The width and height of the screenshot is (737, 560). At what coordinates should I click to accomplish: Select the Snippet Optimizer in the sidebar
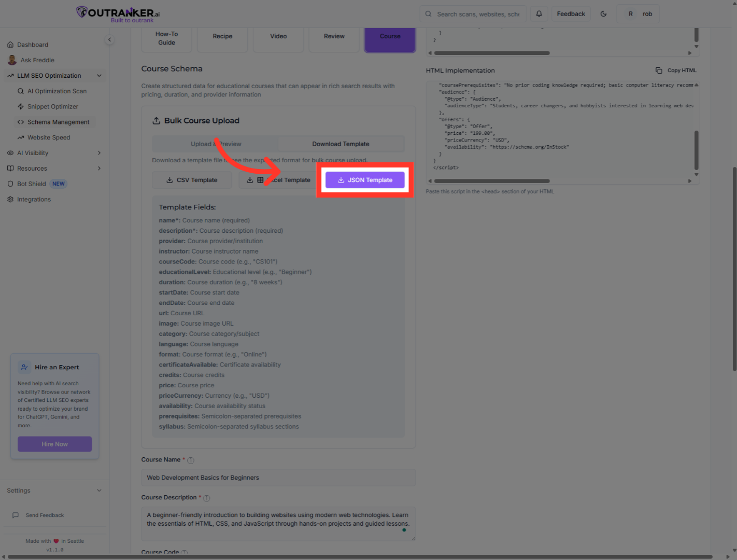pos(53,106)
